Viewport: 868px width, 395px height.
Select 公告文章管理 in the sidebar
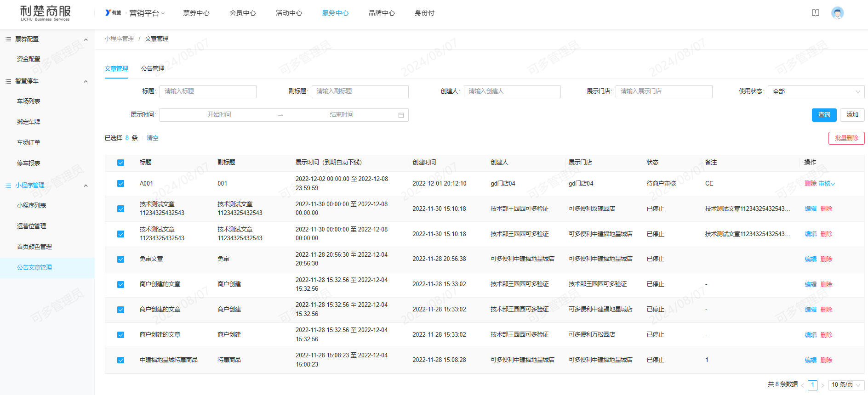pos(34,267)
